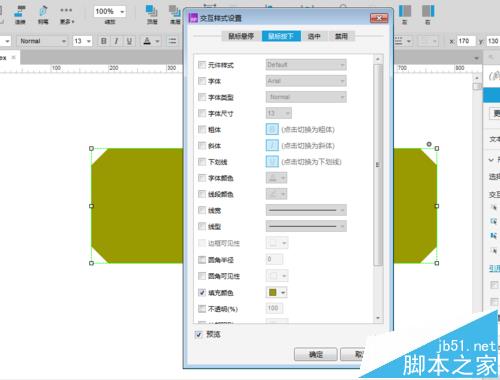Open the Arial font dropdown
The width and height of the screenshot is (500, 380).
click(306, 81)
